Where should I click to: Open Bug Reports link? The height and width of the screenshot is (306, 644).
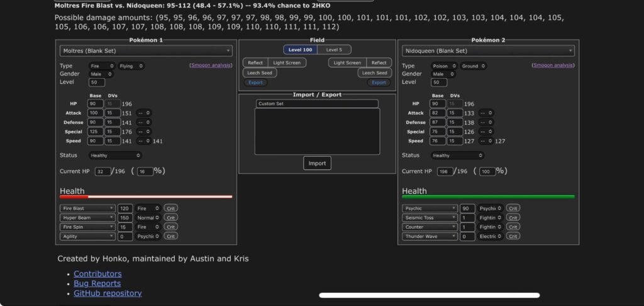point(97,283)
